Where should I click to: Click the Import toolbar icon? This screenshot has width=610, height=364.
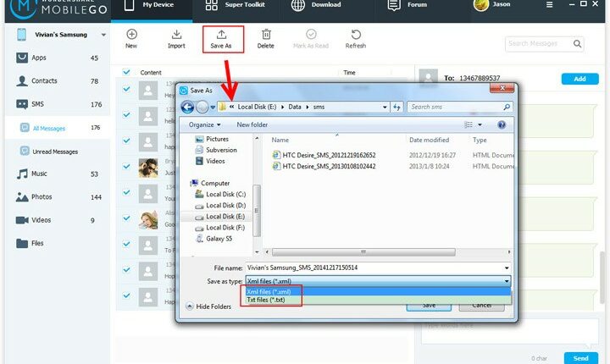click(176, 35)
